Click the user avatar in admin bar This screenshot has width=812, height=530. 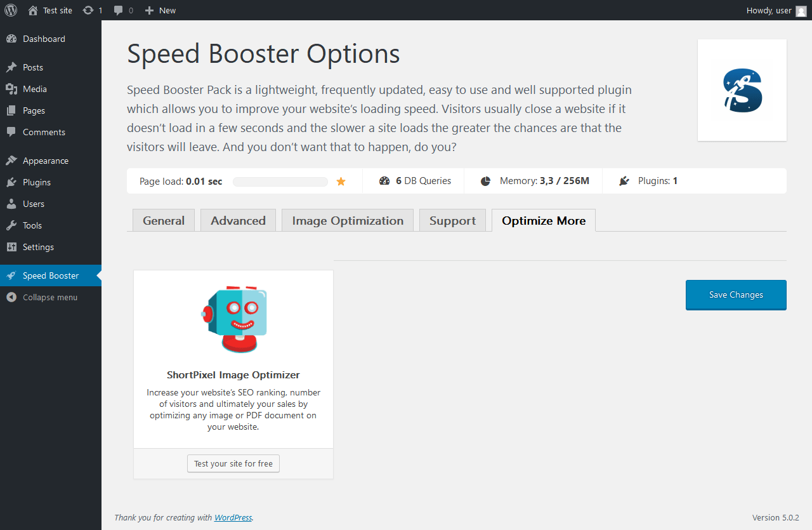801,11
